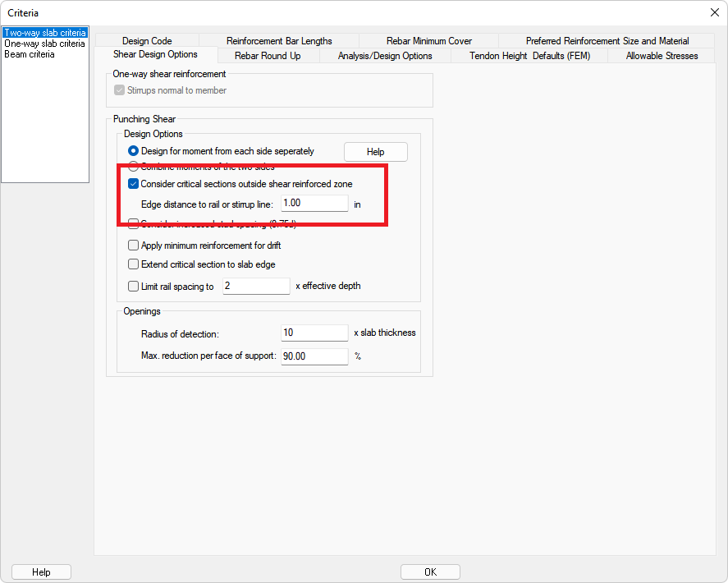Viewport: 728px width, 583px height.
Task: Select Two-way slab criteria in list
Action: 44,33
